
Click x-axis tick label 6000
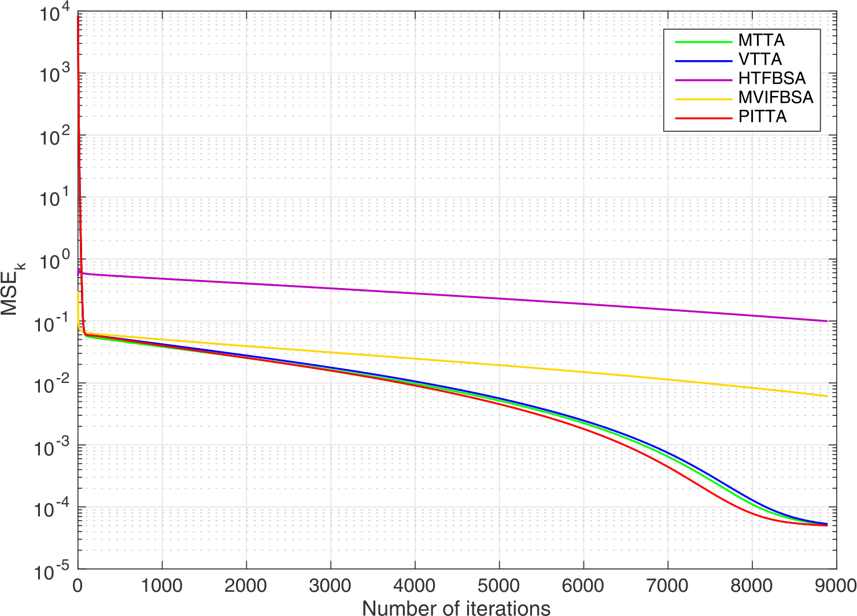pos(583,585)
